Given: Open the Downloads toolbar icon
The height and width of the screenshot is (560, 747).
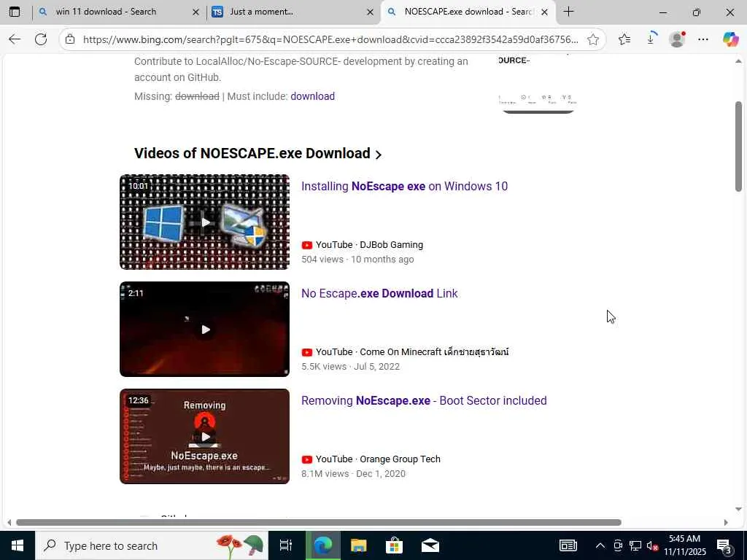Looking at the screenshot, I should [651, 39].
